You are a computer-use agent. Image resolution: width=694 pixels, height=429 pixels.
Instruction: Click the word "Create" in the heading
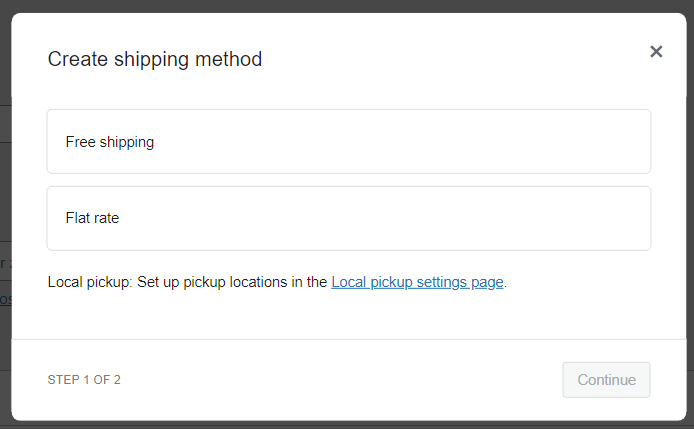coord(76,59)
